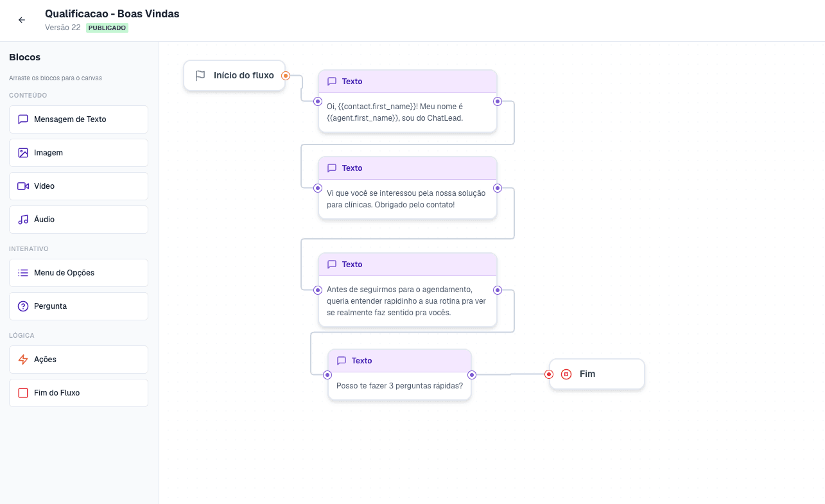The height and width of the screenshot is (504, 825).
Task: Click the input port of the 'Posso te fazer' block
Action: 327,375
